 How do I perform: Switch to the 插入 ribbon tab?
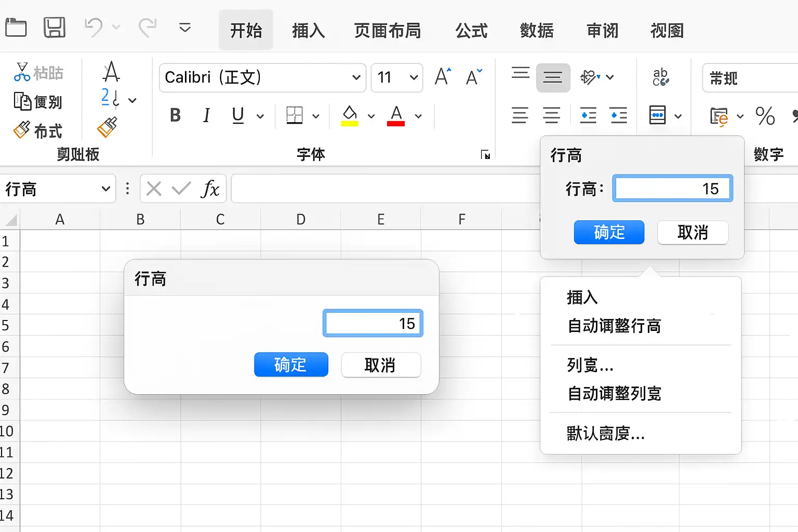pyautogui.click(x=309, y=31)
